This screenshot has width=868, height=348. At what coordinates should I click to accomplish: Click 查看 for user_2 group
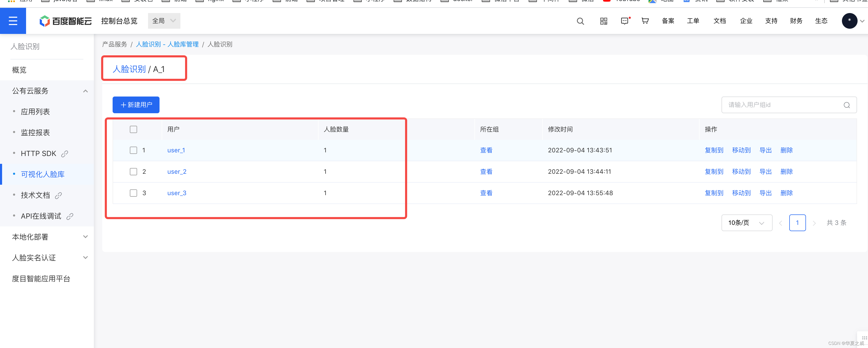(486, 172)
